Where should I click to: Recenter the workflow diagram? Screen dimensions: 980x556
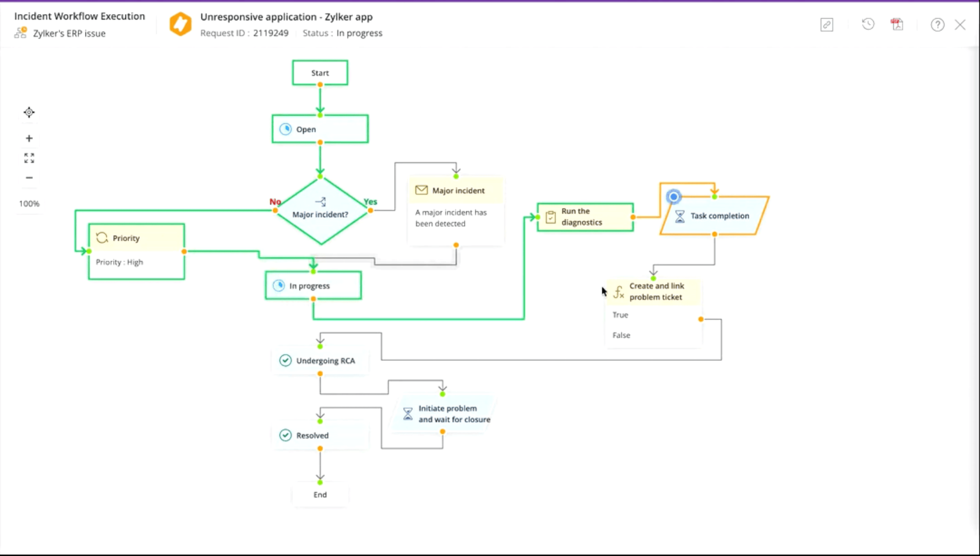[29, 112]
